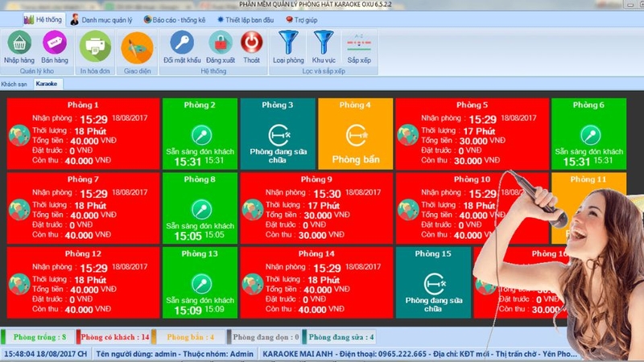
Task: Open the Giao diện theme icon
Action: 137,47
